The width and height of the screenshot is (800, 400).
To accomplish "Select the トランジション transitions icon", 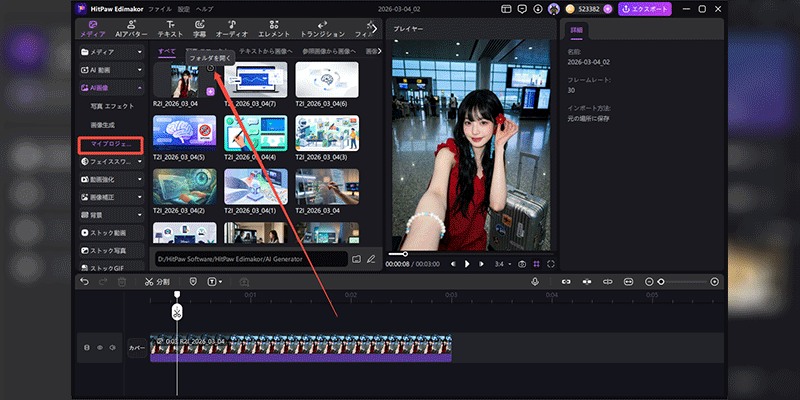I will (x=324, y=28).
